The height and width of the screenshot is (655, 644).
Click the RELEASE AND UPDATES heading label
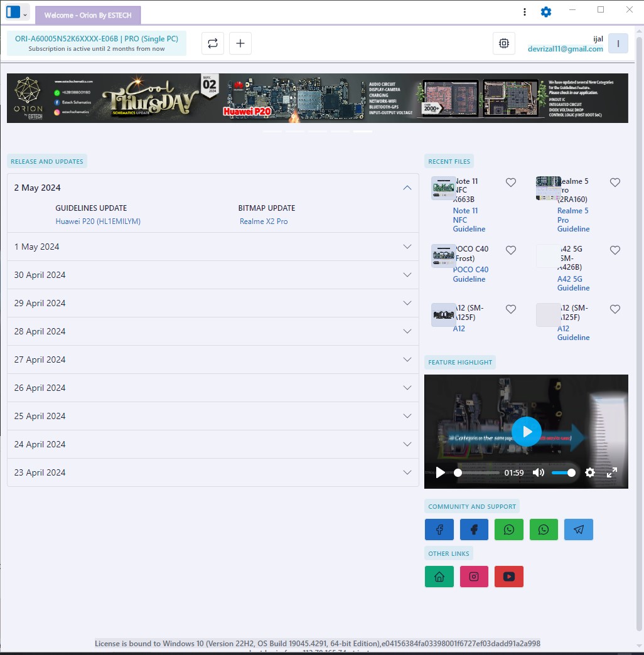[47, 162]
